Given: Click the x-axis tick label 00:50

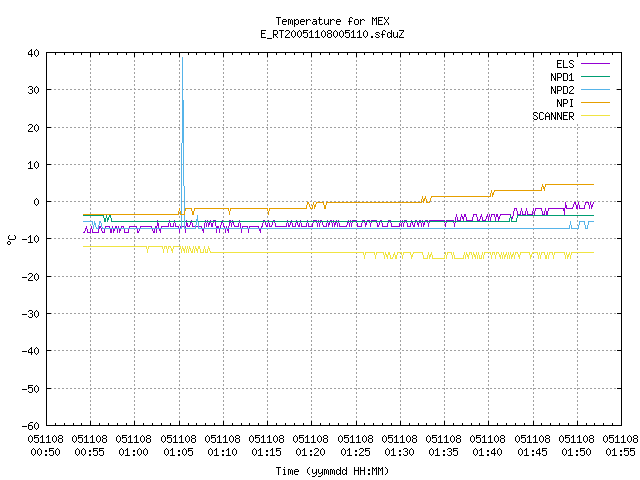Looking at the screenshot, I should coord(46,452).
